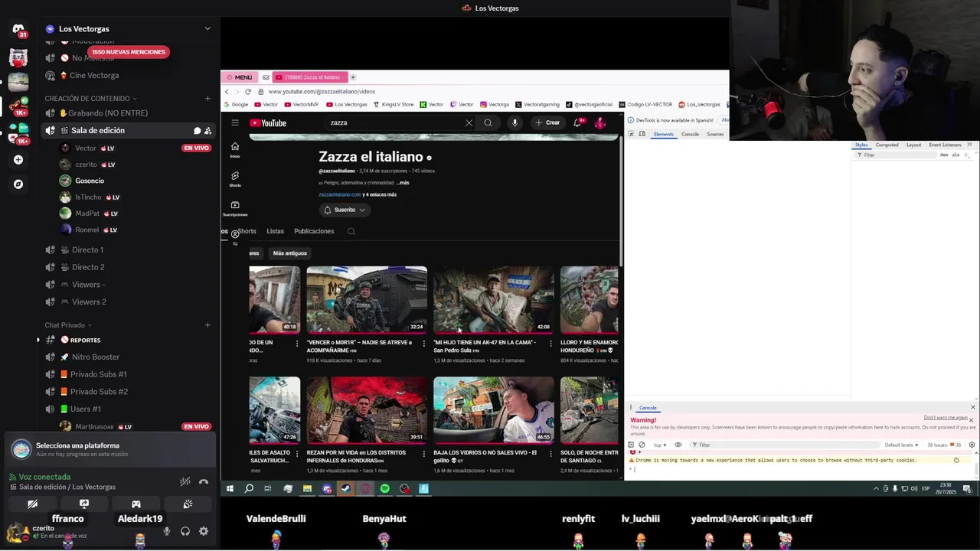The height and width of the screenshot is (551, 980).
Task: Toggle :hov element state in Styles
Action: pos(944,155)
